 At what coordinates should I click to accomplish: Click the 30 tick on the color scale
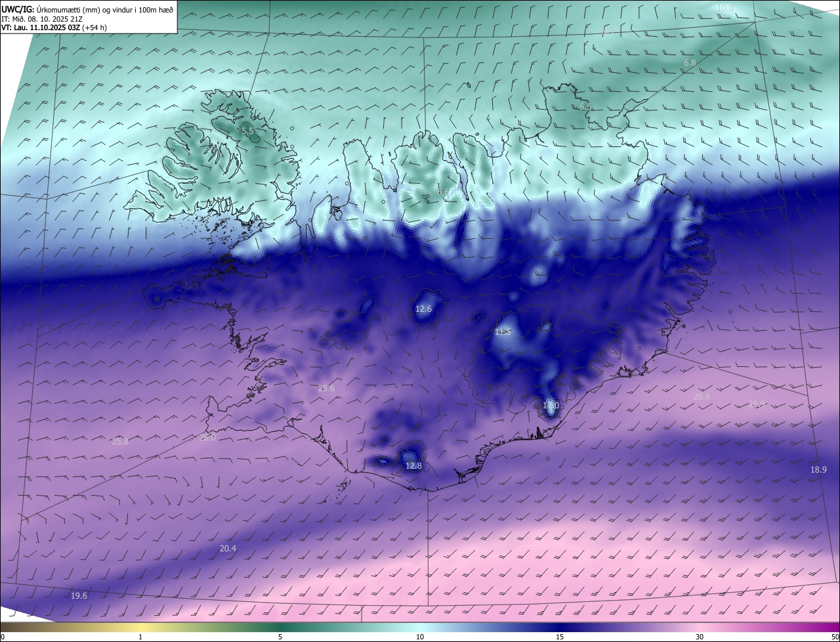tap(700, 637)
